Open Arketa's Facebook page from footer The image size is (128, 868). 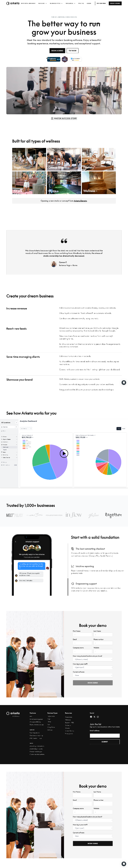click(91, 717)
